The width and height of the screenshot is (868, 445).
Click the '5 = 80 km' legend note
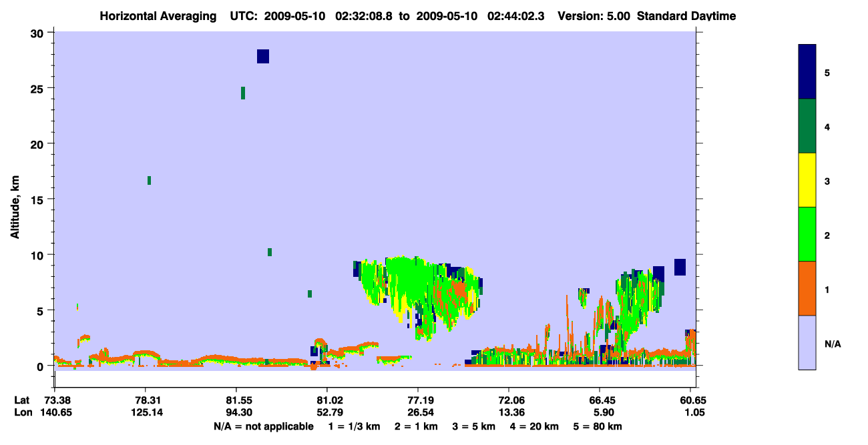tap(598, 426)
